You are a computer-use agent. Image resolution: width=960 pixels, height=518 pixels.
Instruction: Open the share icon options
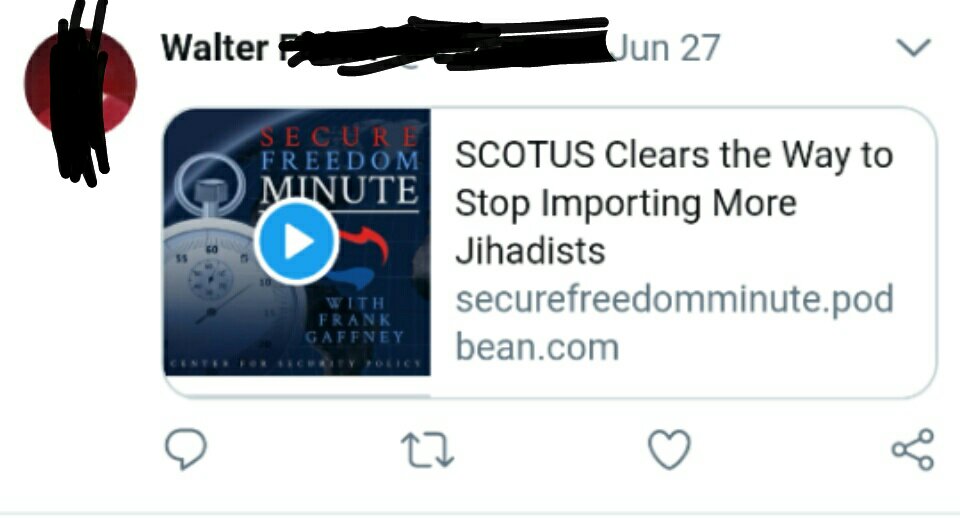(913, 449)
